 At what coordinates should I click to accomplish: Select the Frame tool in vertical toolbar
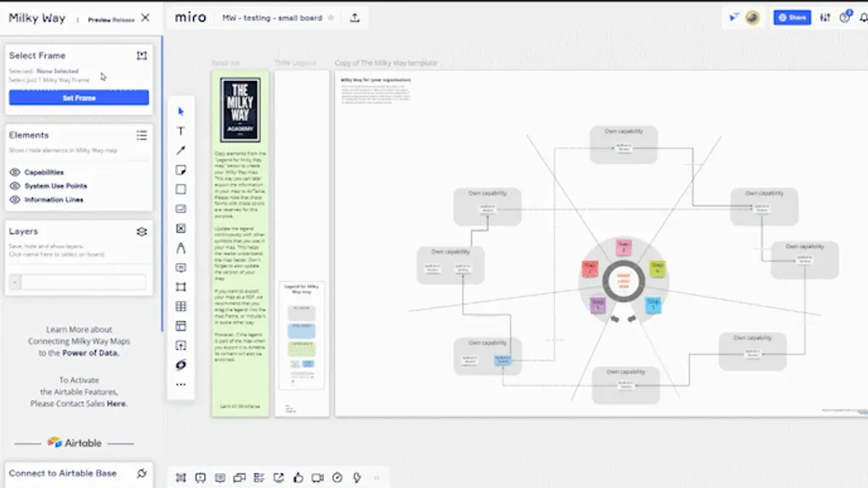(181, 287)
